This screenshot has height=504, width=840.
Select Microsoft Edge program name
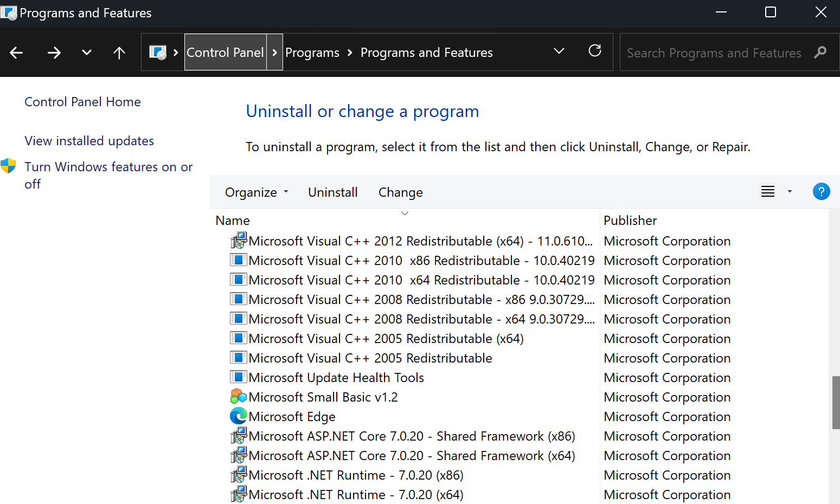point(292,417)
